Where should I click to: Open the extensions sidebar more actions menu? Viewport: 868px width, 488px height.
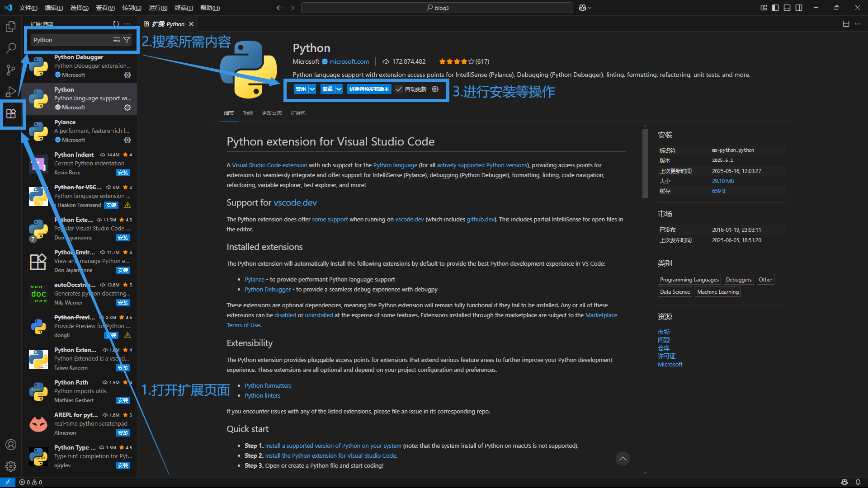(127, 24)
